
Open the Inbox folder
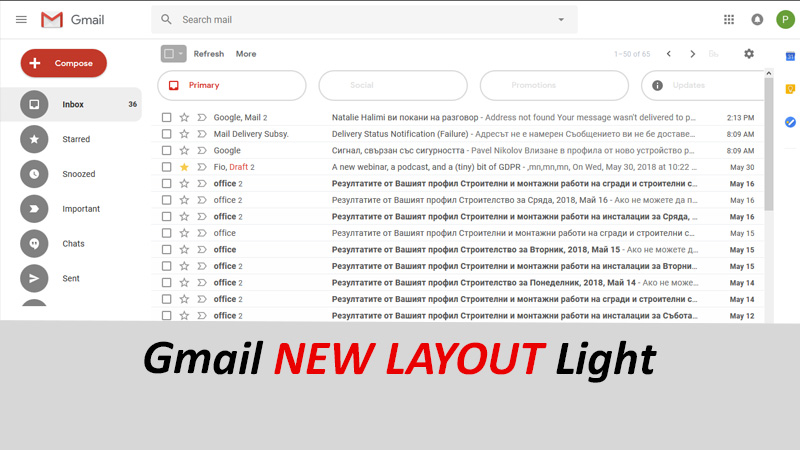73,104
